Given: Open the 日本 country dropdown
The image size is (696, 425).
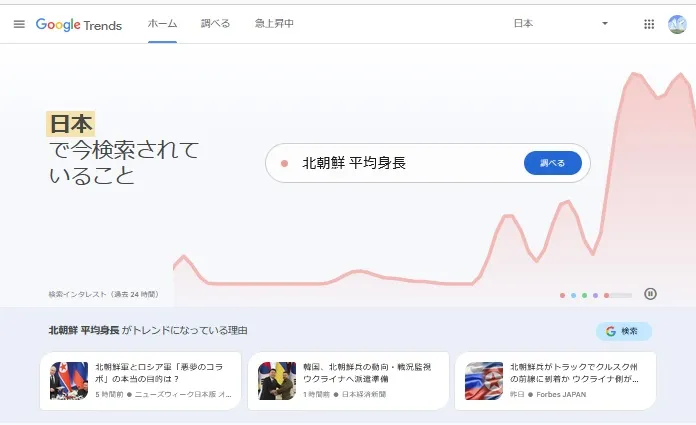Looking at the screenshot, I should pos(561,24).
